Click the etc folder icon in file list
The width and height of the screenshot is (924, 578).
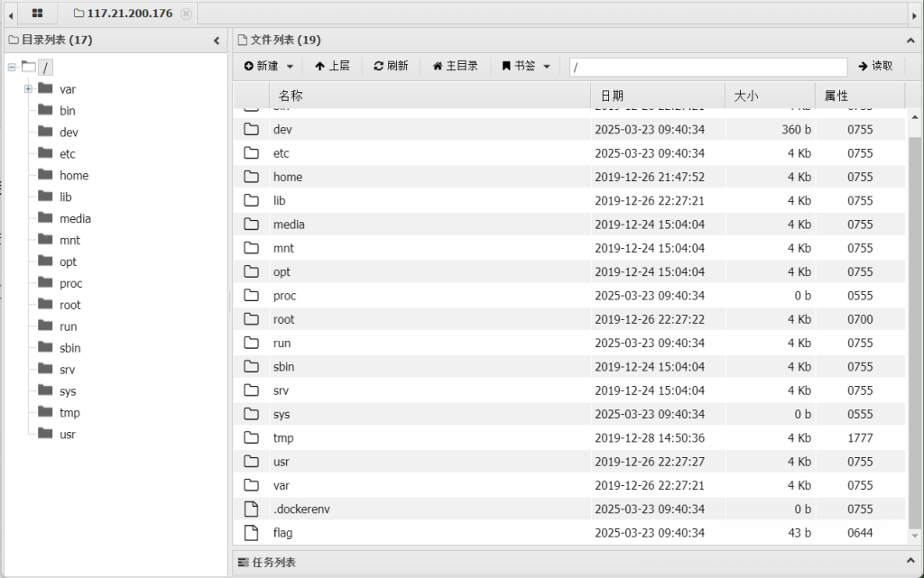coord(251,153)
